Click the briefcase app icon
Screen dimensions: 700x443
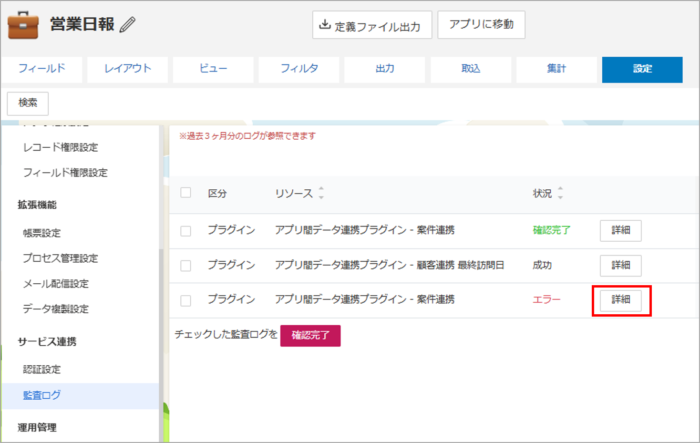23,23
